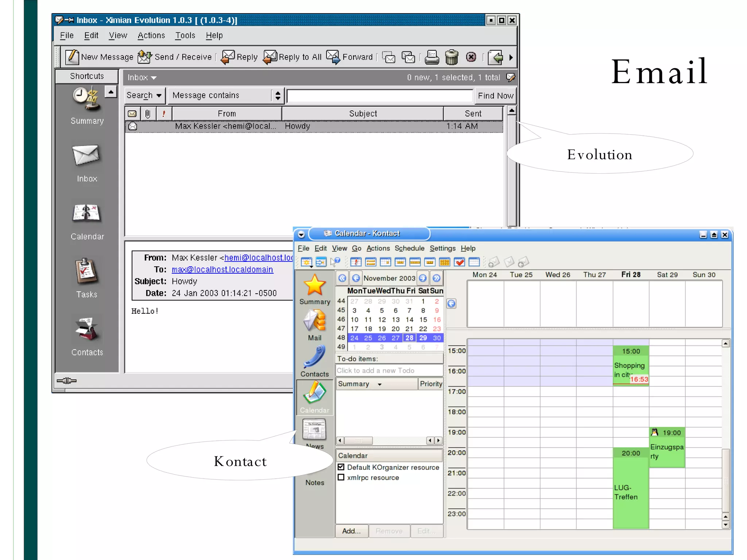Image resolution: width=747 pixels, height=560 pixels.
Task: Click the LUG-Treffen event at 20:00
Action: 631,488
